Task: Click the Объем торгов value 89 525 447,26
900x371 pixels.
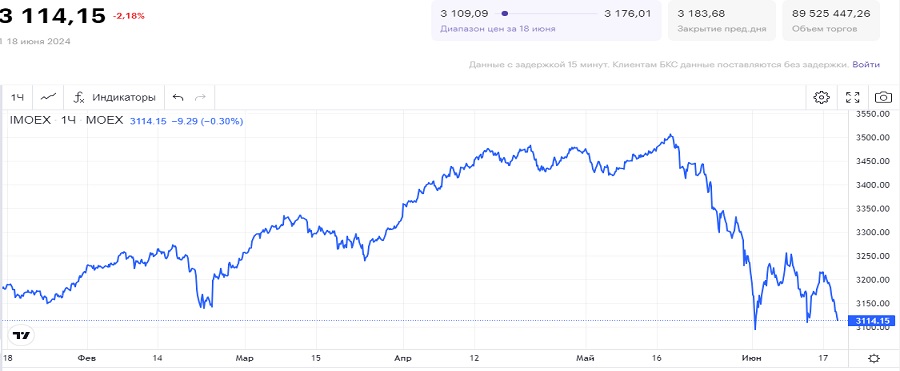Action: point(831,13)
